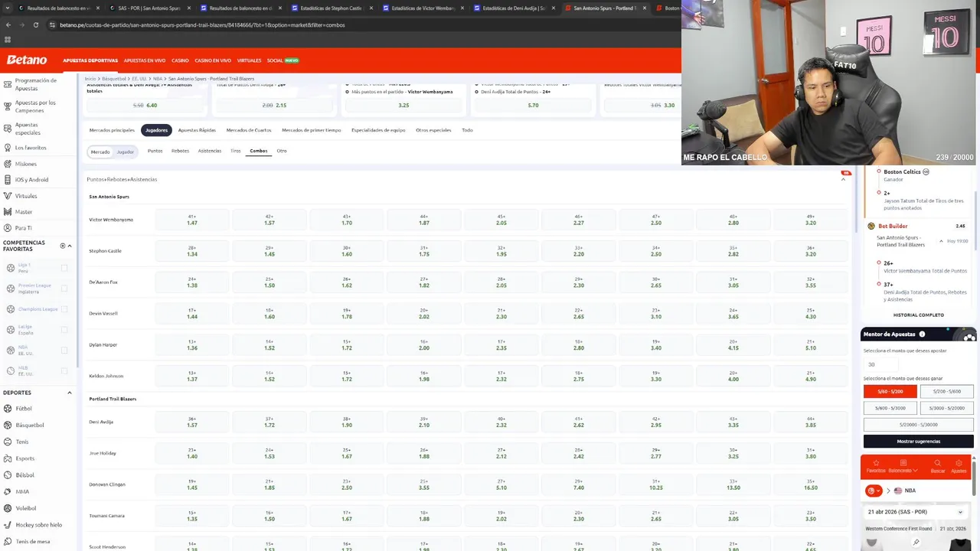Open Los favoritos in sidebar
The height and width of the screenshot is (551, 980).
click(x=31, y=148)
